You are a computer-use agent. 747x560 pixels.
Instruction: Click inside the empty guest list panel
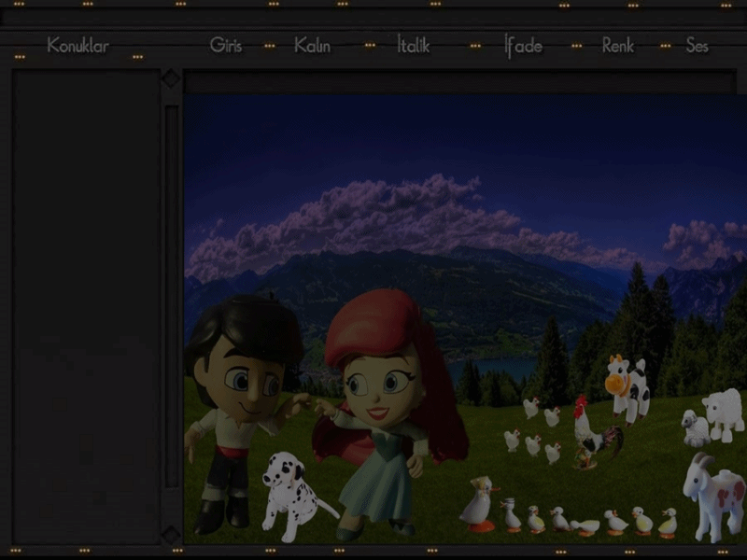point(86,299)
